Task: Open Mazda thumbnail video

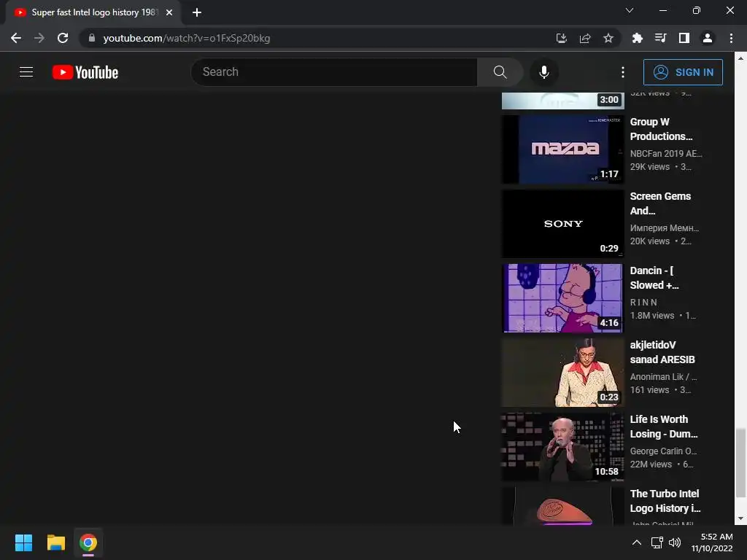Action: tap(562, 149)
